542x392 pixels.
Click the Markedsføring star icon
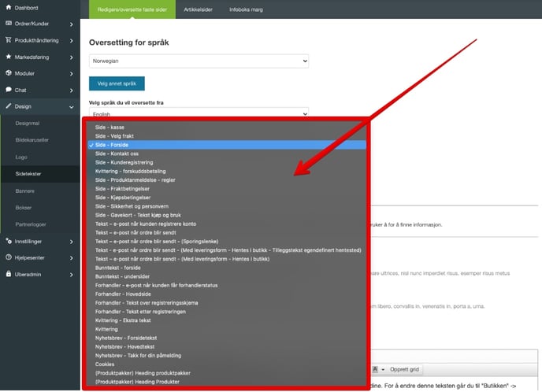9,57
